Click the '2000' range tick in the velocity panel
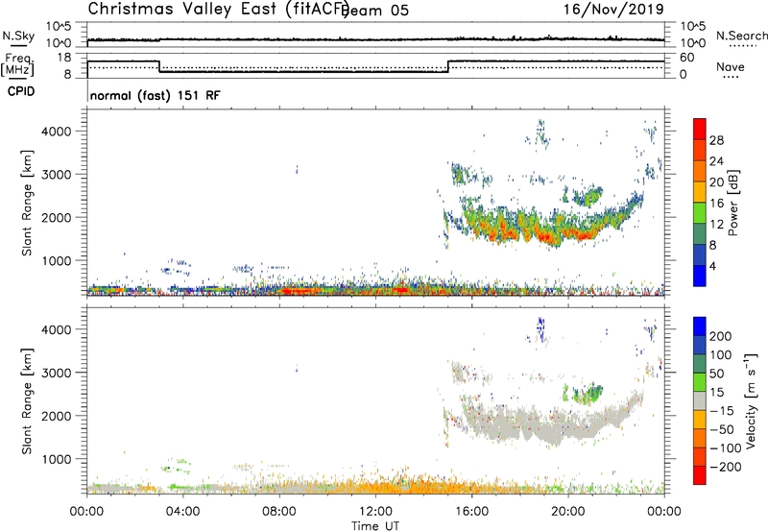 pos(56,416)
